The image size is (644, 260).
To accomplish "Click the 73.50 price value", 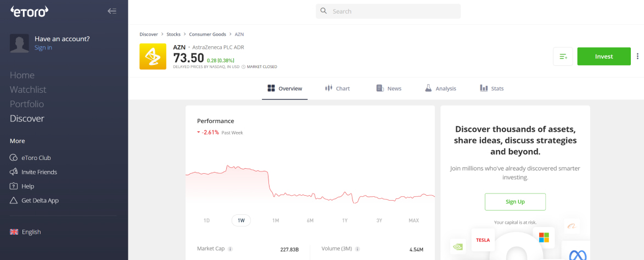I will (188, 58).
